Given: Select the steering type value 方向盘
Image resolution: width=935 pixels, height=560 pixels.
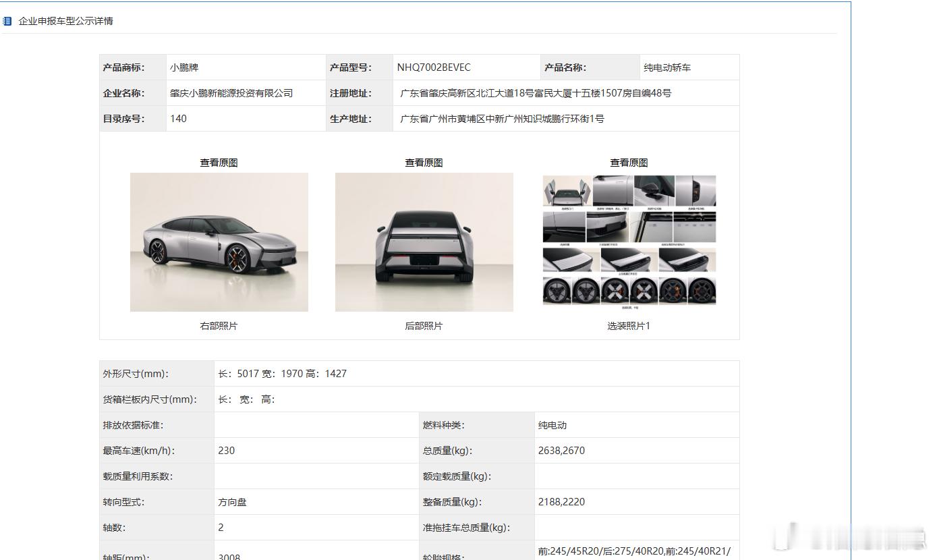Looking at the screenshot, I should [x=232, y=502].
